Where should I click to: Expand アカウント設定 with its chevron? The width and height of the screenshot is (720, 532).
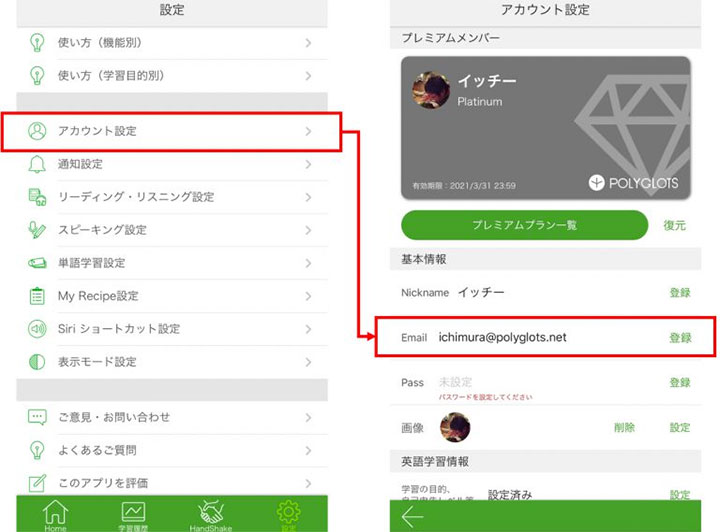(308, 131)
